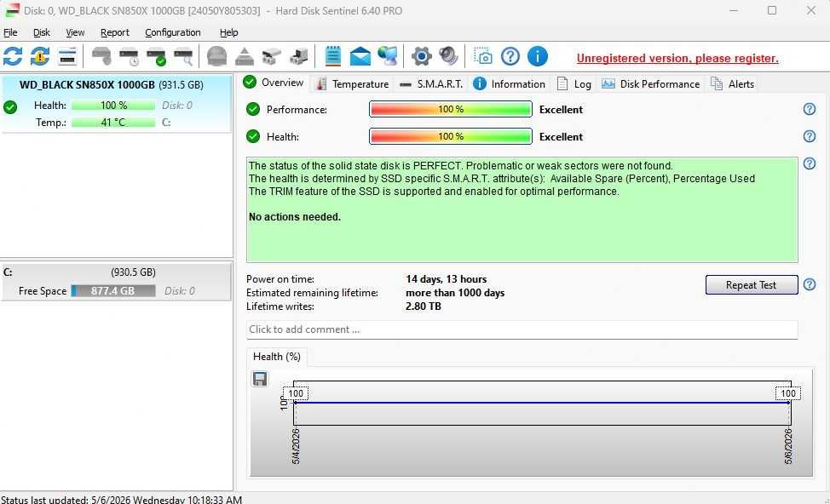Click the gray computer with drive icon
The height and width of the screenshot is (504, 830).
coord(299,56)
